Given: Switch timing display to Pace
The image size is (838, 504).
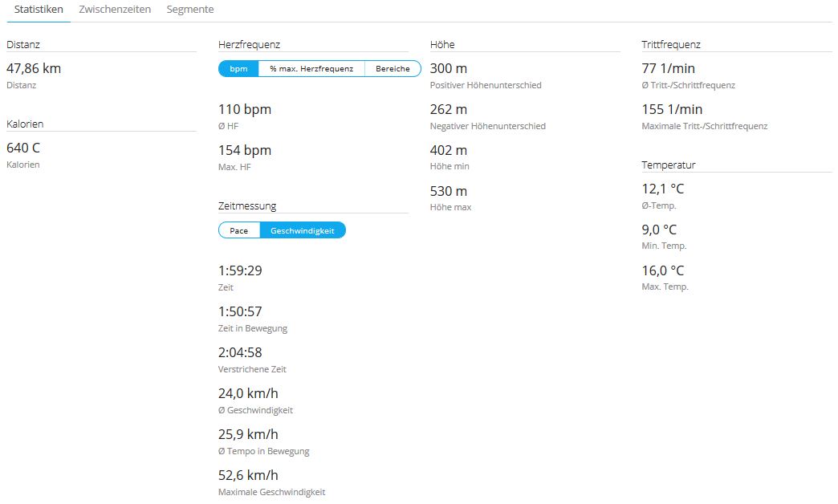Looking at the screenshot, I should pyautogui.click(x=239, y=231).
